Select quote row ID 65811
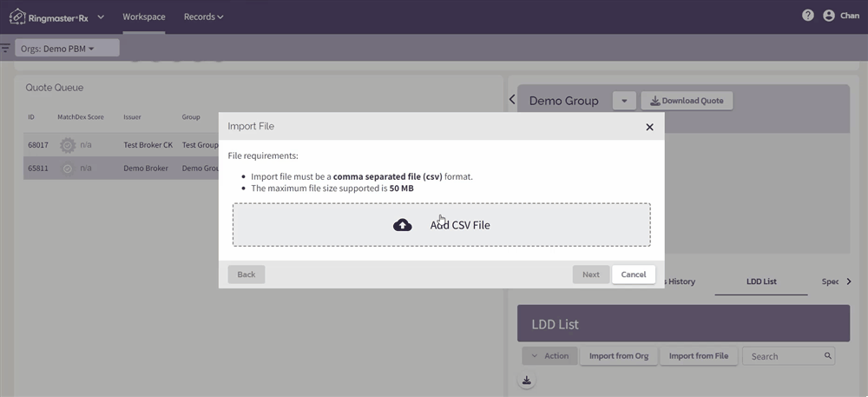Screen dimensions: 868x397 coord(121,169)
